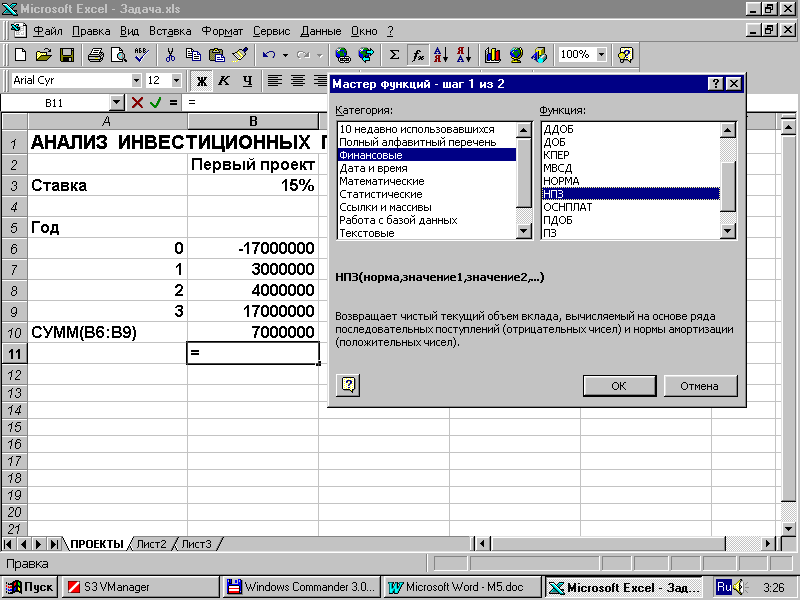Switch to the Лист2 sheet tab
This screenshot has height=600, width=800.
point(151,544)
